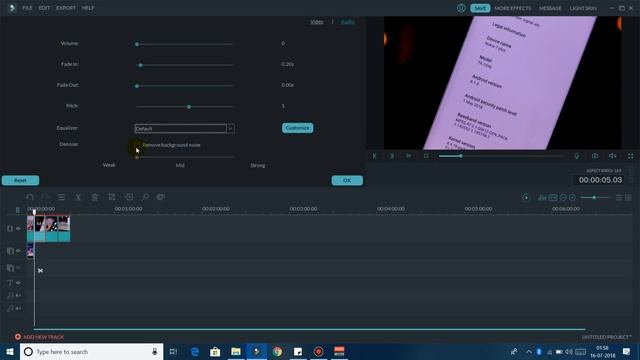Enter fullscreen preview mode
Viewport: 640px width, 360px height.
pyautogui.click(x=631, y=156)
